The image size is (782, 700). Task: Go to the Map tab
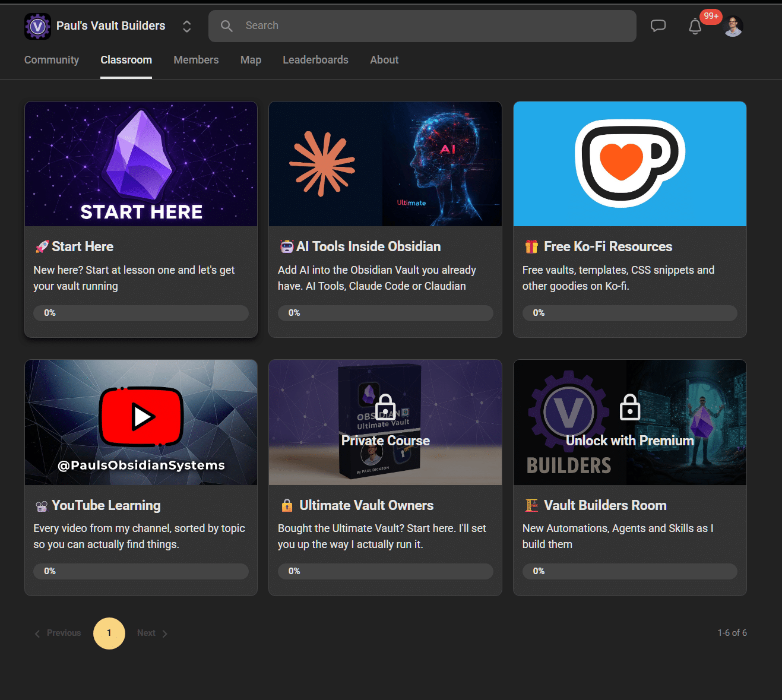[x=251, y=60]
